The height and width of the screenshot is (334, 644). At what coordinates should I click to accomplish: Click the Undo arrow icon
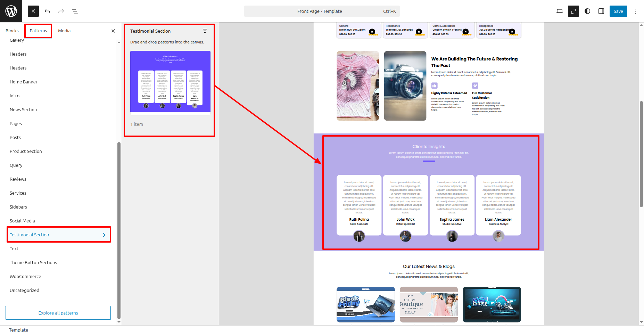tap(47, 11)
